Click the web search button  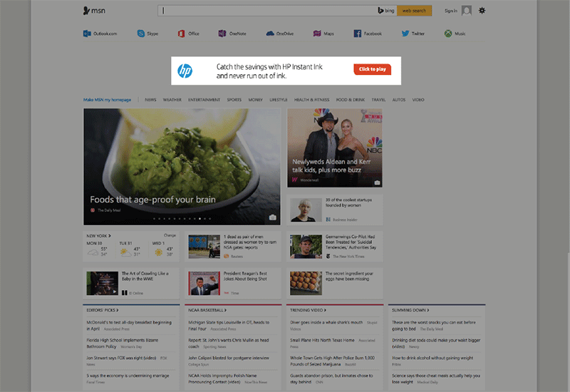(x=414, y=11)
